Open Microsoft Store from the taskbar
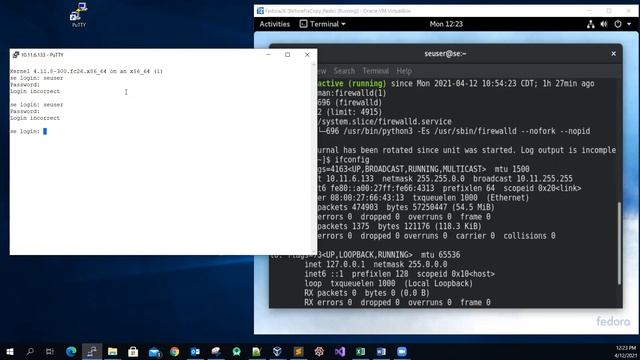This screenshot has width=640, height=360. tap(133, 351)
